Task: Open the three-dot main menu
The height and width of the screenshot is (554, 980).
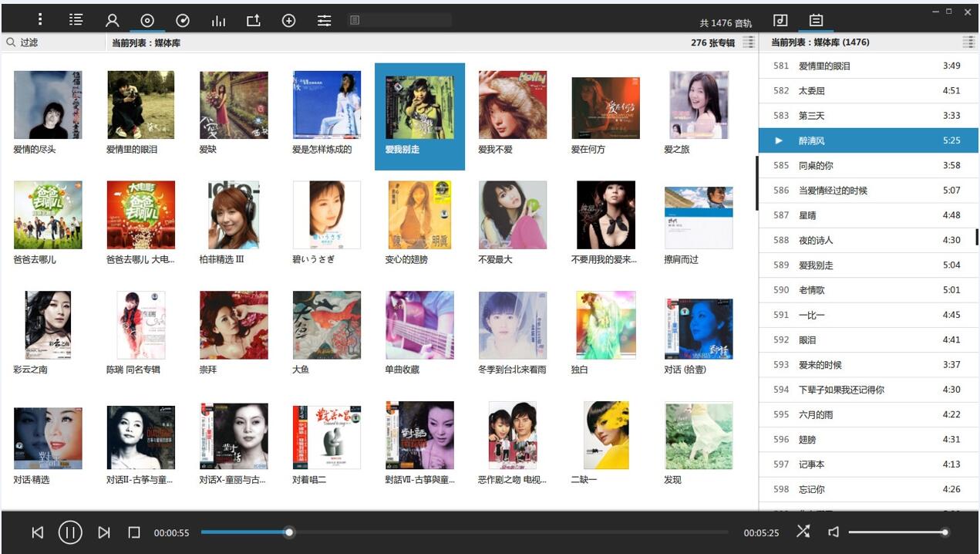Action: tap(41, 20)
